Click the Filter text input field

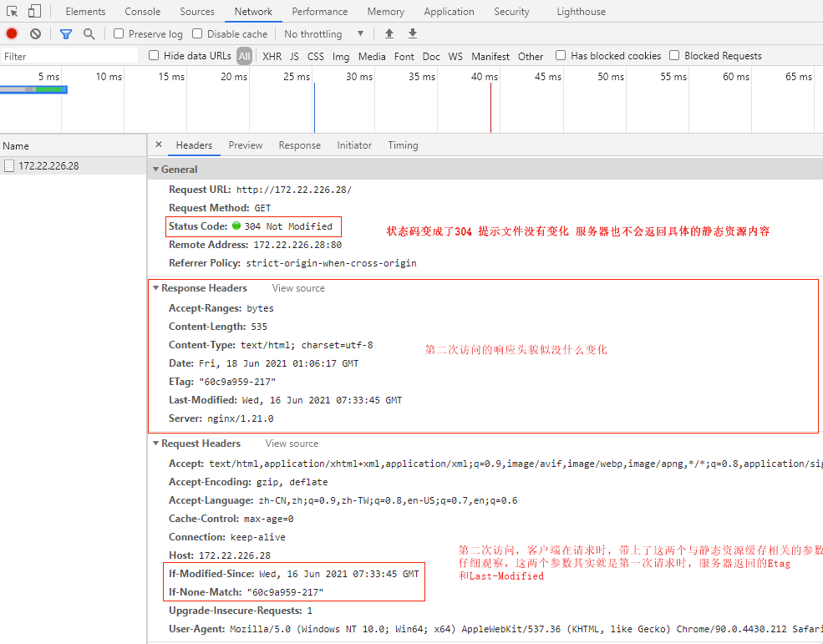pyautogui.click(x=69, y=56)
